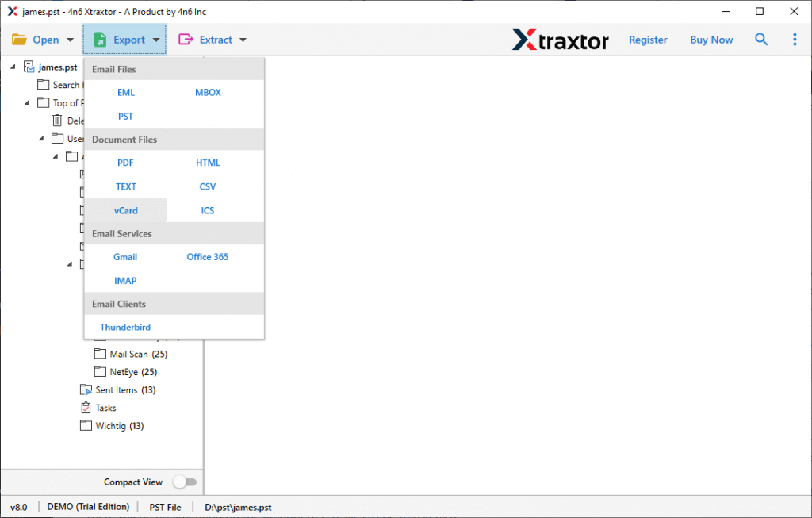Click the Open folder icon
The width and height of the screenshot is (812, 518).
pyautogui.click(x=19, y=40)
